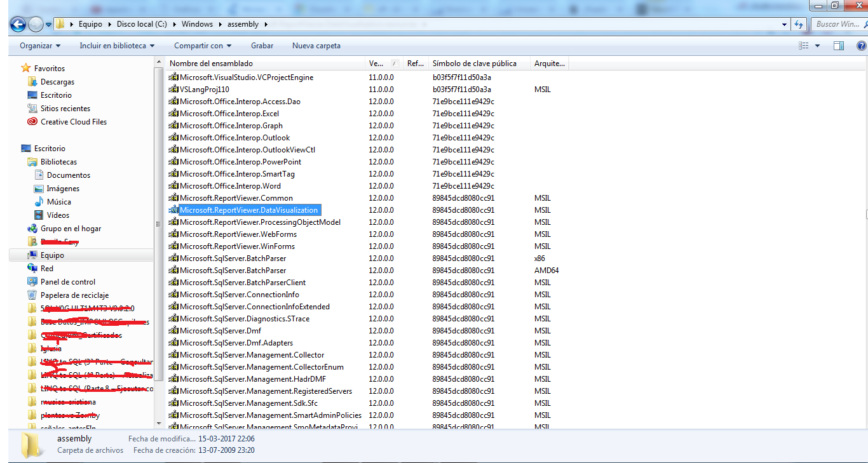This screenshot has height=463, width=868.
Task: Open Descargas in the Favorites list
Action: pyautogui.click(x=57, y=82)
